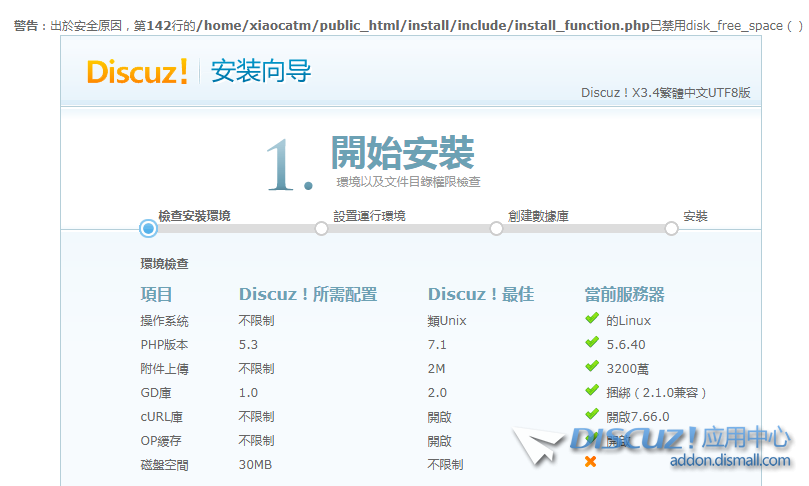Click the final step circle under 安裝
This screenshot has width=809, height=486.
click(x=671, y=229)
